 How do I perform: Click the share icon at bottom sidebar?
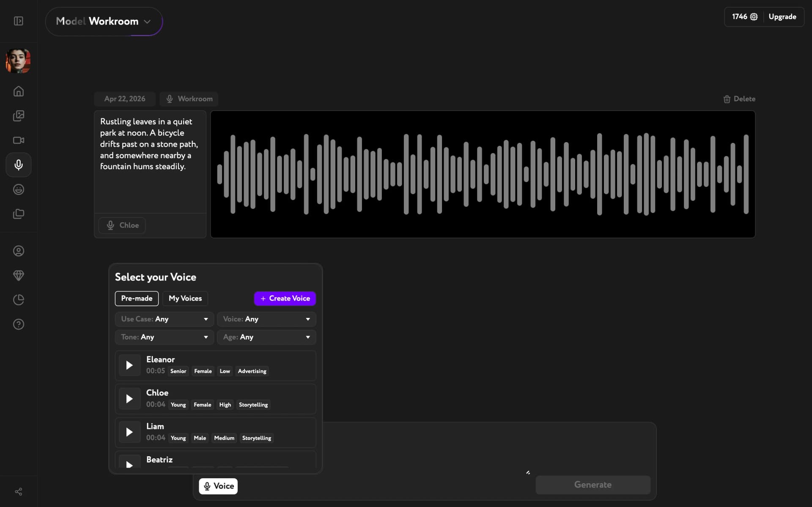[x=18, y=491]
